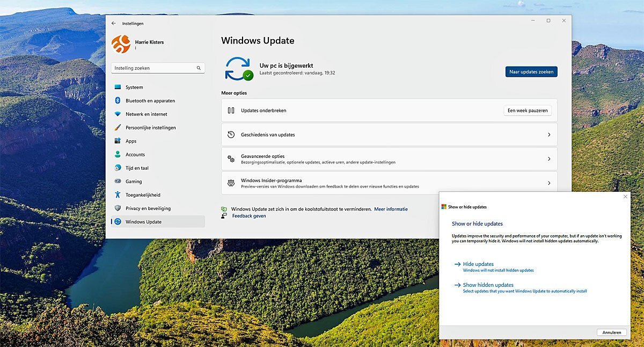Image resolution: width=644 pixels, height=347 pixels.
Task: Open the Meer informatie link
Action: click(391, 209)
